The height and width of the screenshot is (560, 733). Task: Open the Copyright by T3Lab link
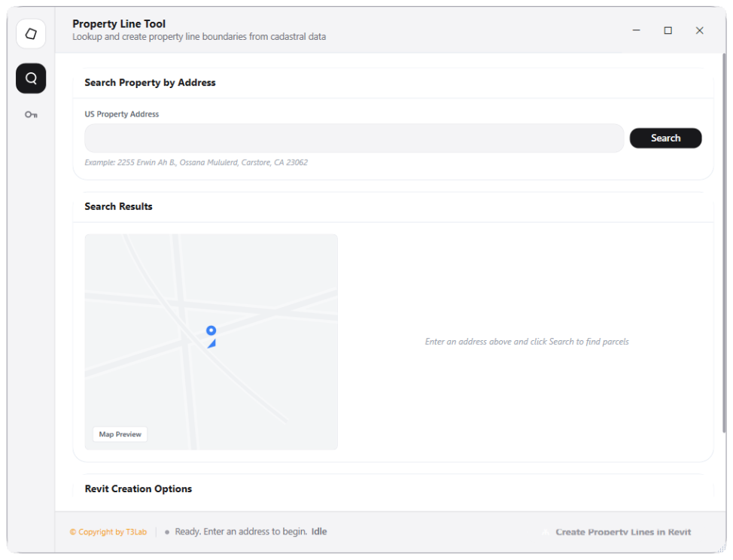point(108,532)
